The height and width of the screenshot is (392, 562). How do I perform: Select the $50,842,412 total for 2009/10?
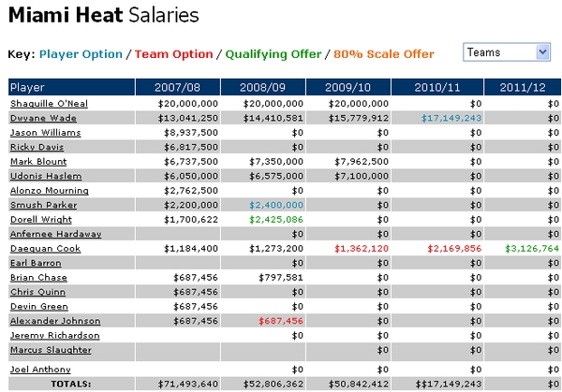[359, 385]
